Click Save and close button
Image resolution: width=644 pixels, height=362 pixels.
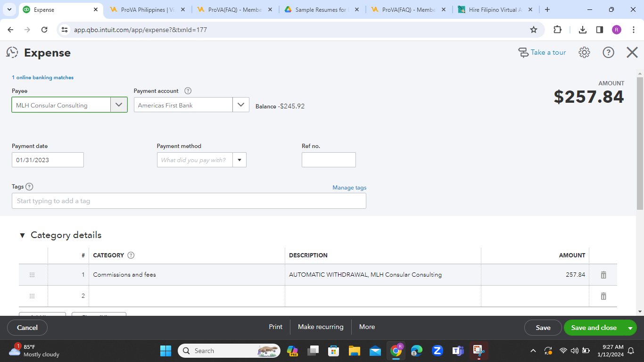594,328
